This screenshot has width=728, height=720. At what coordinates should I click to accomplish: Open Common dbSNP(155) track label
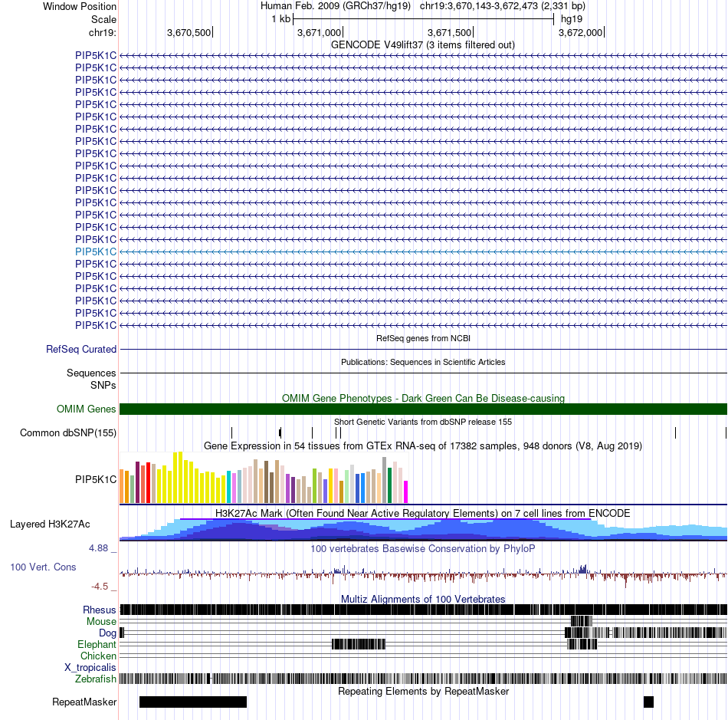[68, 433]
